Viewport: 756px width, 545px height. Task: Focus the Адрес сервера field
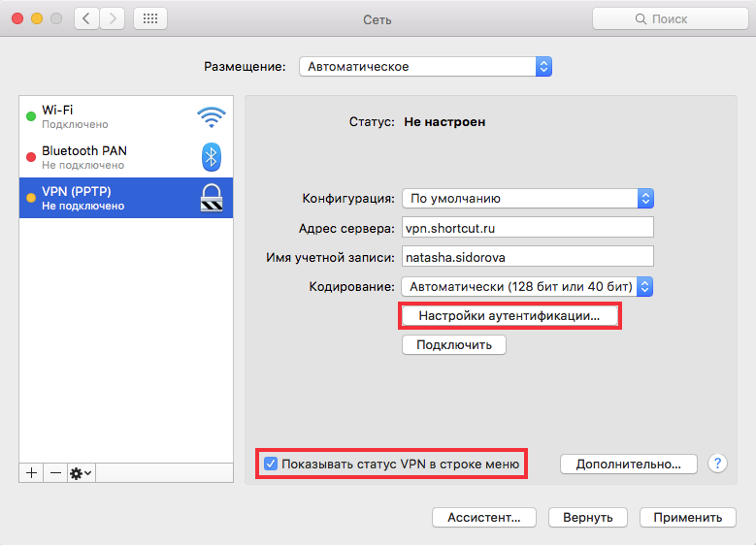click(528, 228)
